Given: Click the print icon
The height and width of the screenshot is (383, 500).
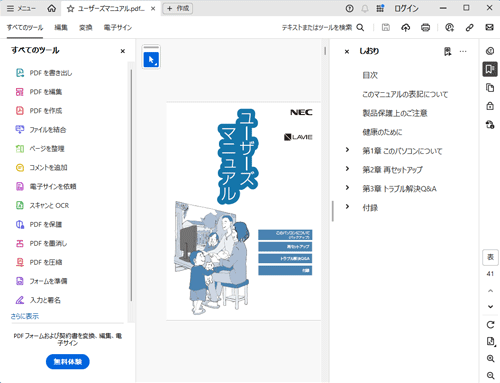Looking at the screenshot, I should coord(425,27).
